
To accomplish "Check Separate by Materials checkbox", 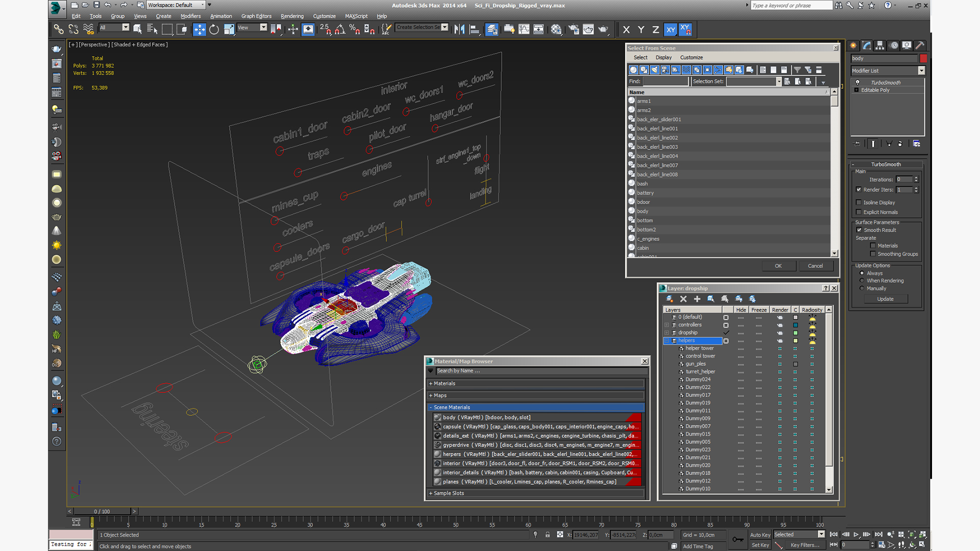I will tap(873, 246).
